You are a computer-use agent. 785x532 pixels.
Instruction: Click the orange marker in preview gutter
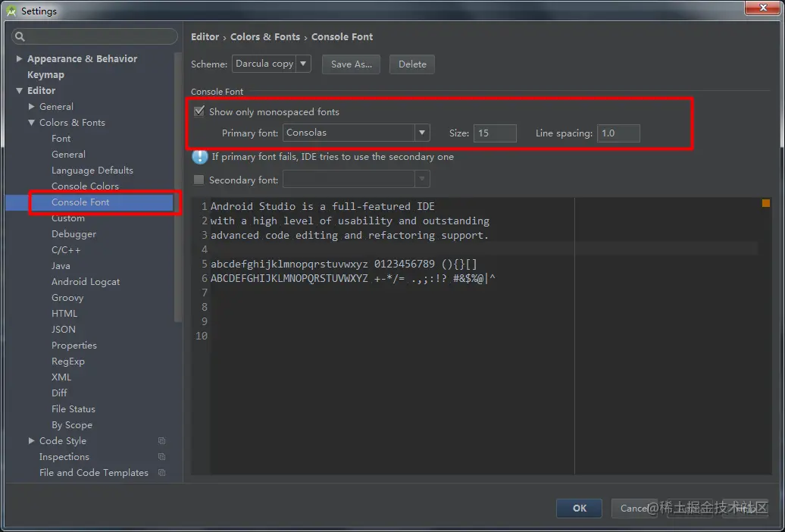tap(765, 203)
